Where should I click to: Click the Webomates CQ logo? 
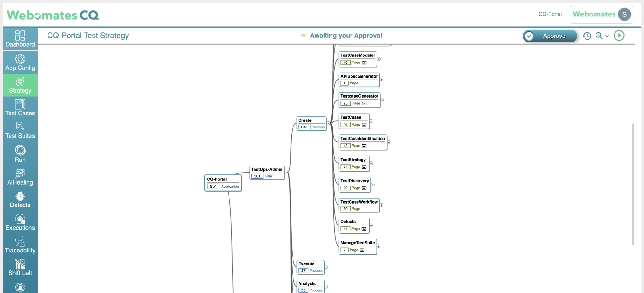[53, 15]
